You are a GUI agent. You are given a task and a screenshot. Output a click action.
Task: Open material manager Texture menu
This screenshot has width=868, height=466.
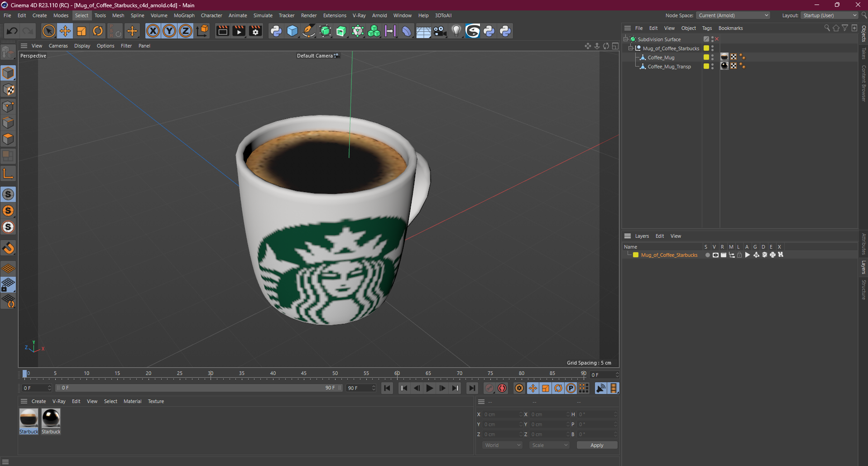(156, 401)
